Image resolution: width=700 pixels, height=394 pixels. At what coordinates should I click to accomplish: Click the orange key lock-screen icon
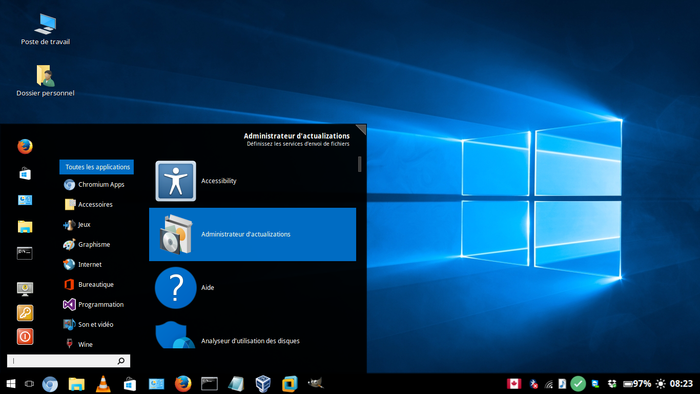[25, 313]
